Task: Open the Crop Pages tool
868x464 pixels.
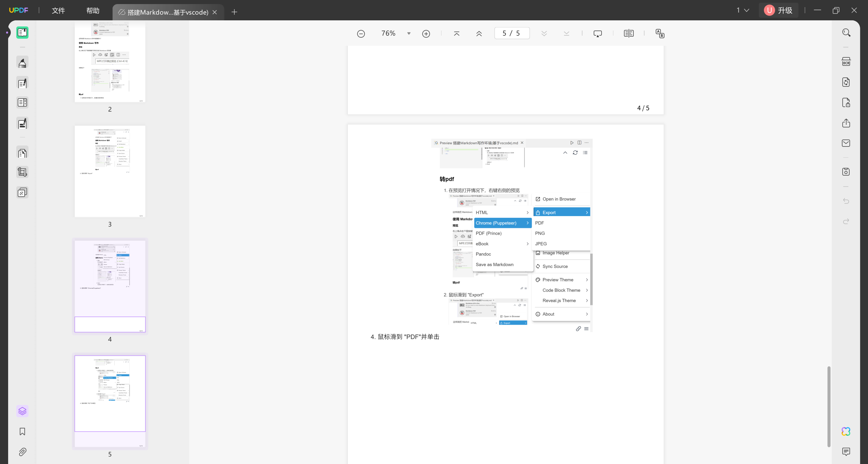Action: click(22, 172)
